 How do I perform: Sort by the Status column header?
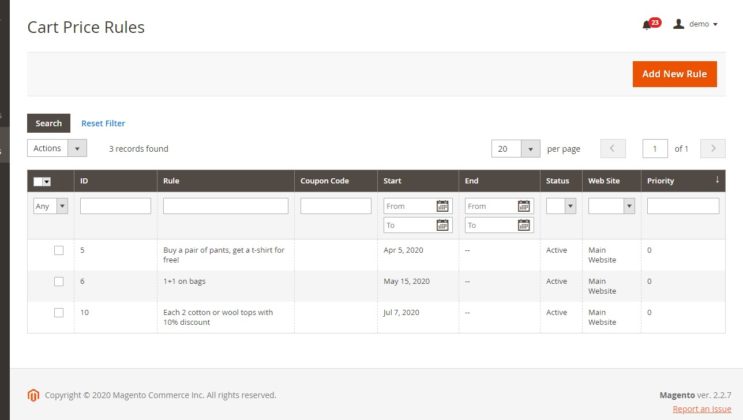click(557, 181)
